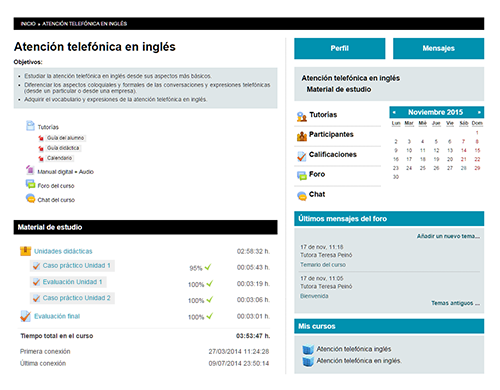Click the Tutorías folder icon in course resources

[30, 126]
